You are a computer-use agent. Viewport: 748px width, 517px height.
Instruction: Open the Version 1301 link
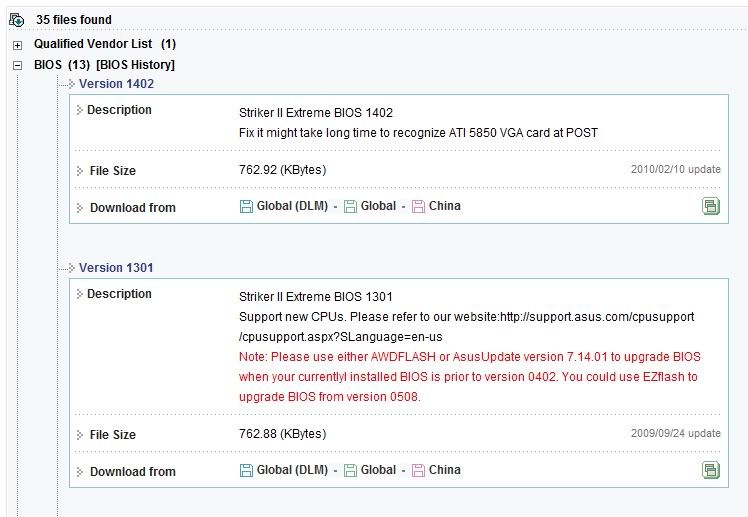pos(116,268)
